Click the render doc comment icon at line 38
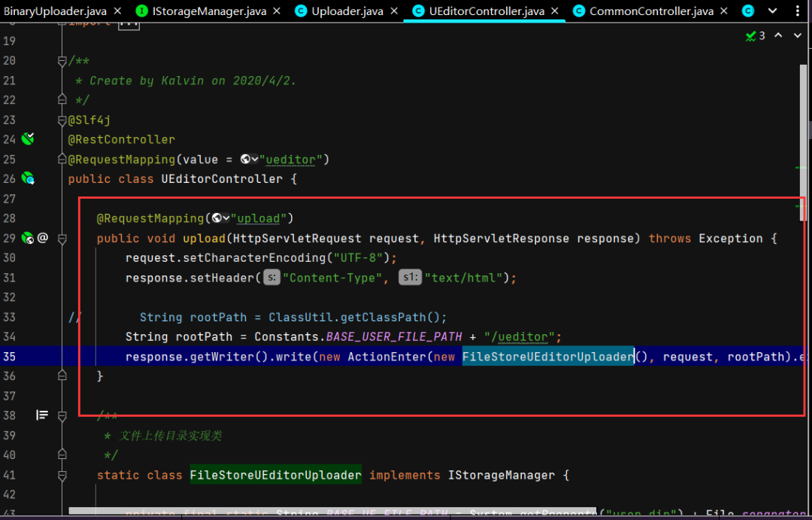 (x=42, y=415)
